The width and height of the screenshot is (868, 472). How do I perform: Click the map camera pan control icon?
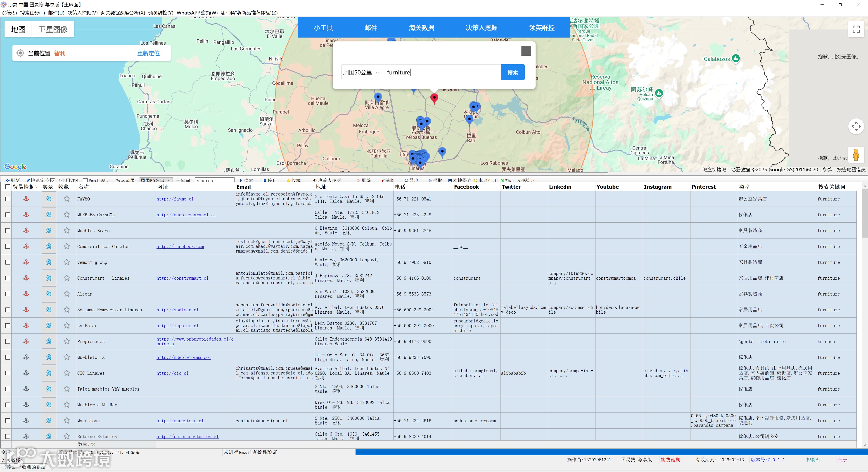coord(856,126)
